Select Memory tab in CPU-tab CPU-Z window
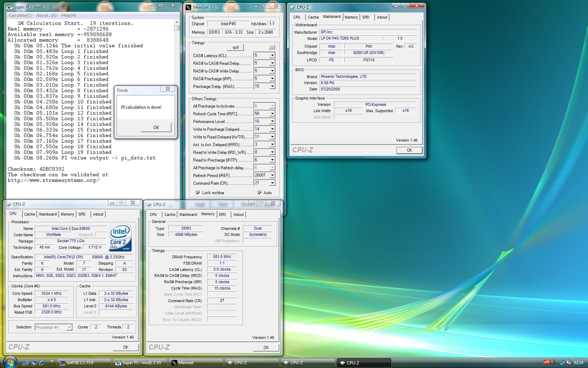 (x=68, y=214)
